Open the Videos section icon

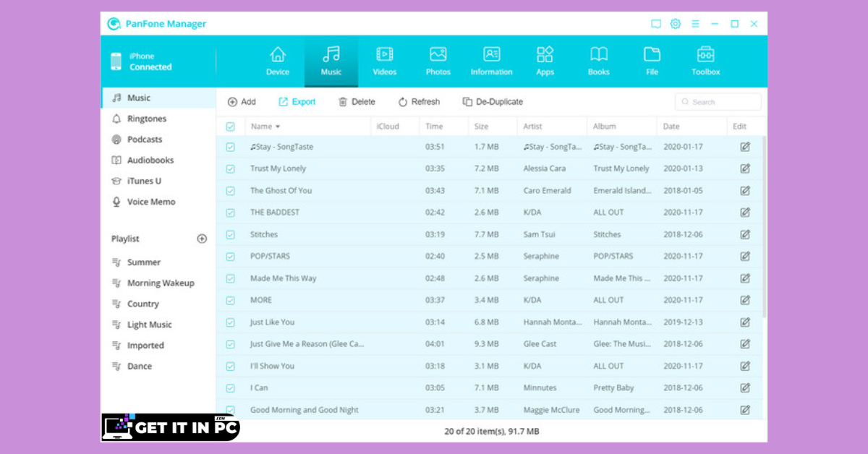385,55
